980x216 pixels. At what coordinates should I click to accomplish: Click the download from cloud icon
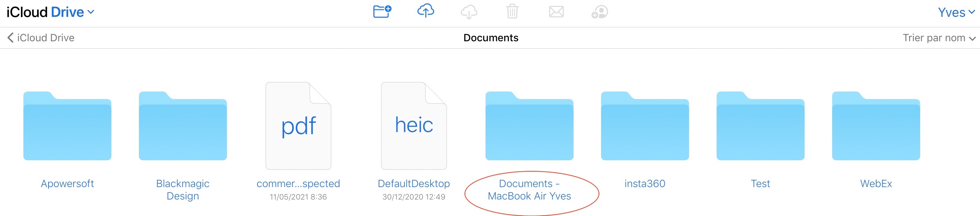469,12
